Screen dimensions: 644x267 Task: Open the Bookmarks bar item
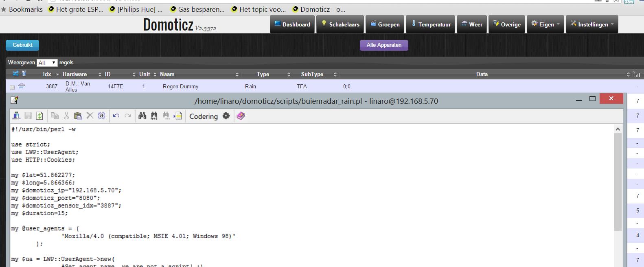[x=22, y=9]
